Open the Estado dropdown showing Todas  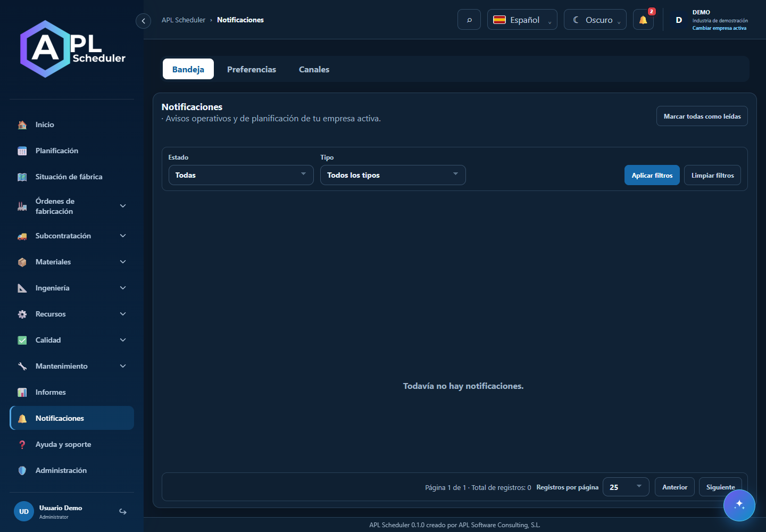click(x=241, y=175)
